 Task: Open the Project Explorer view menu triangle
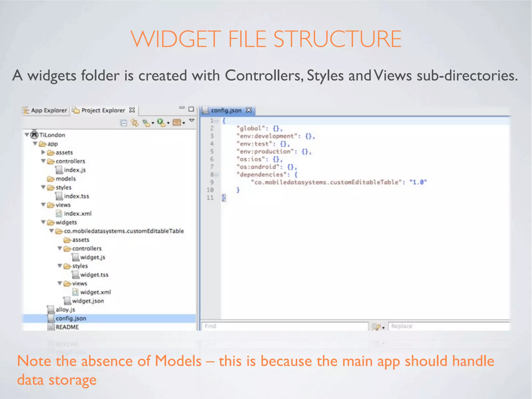(x=192, y=120)
